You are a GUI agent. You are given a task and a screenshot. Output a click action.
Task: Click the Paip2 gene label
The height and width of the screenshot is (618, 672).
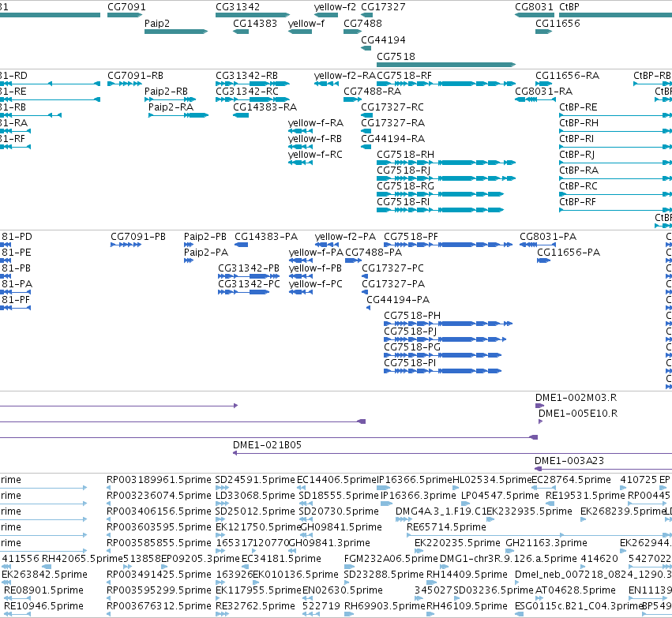click(157, 23)
